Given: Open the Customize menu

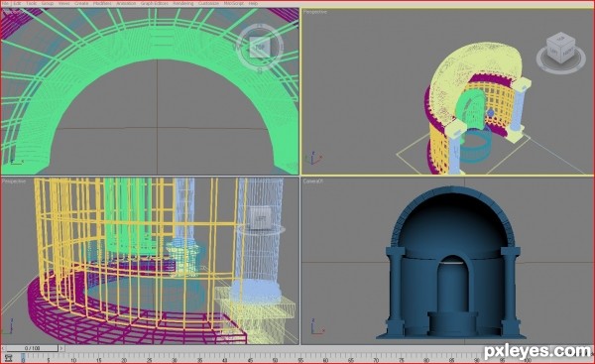Looking at the screenshot, I should click(208, 3).
